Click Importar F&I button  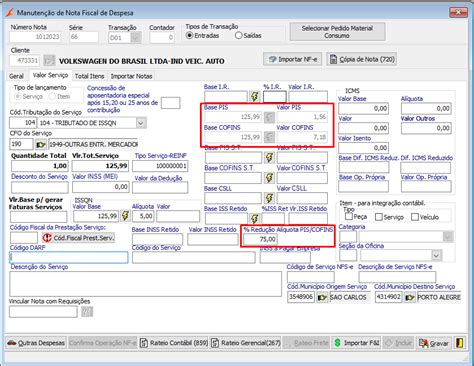tap(356, 343)
